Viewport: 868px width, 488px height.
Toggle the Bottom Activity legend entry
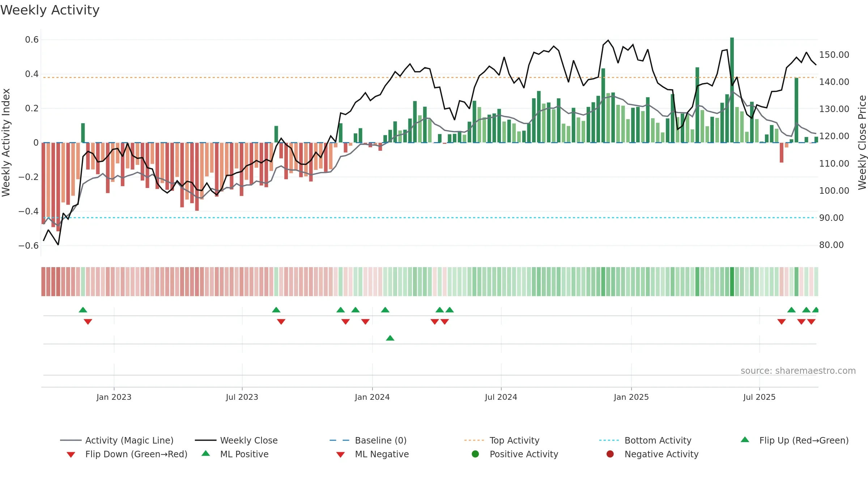coord(645,440)
